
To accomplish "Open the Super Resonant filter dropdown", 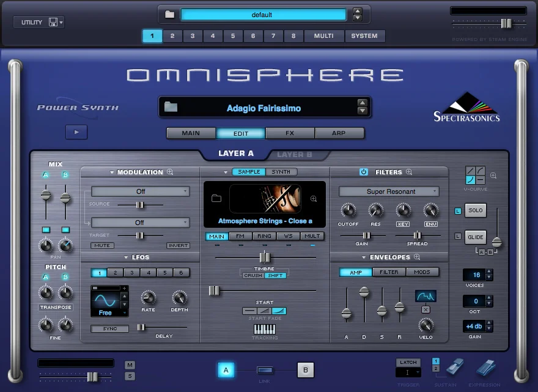I will point(389,191).
